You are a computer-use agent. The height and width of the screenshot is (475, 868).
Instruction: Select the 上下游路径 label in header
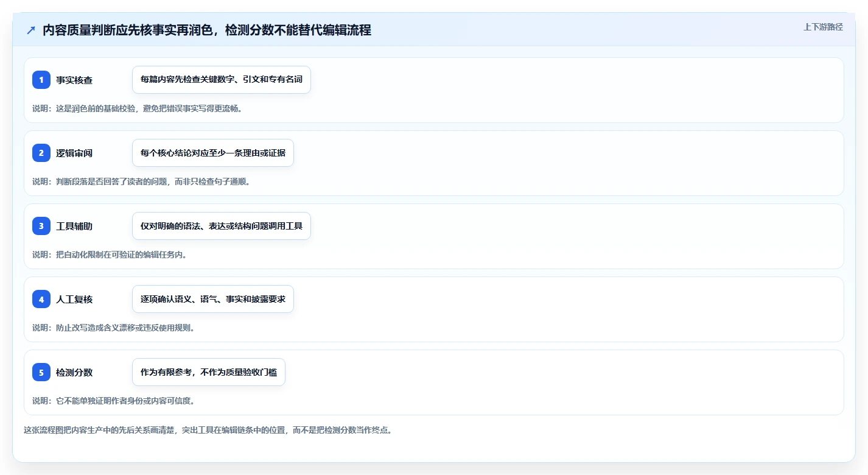[x=823, y=27]
